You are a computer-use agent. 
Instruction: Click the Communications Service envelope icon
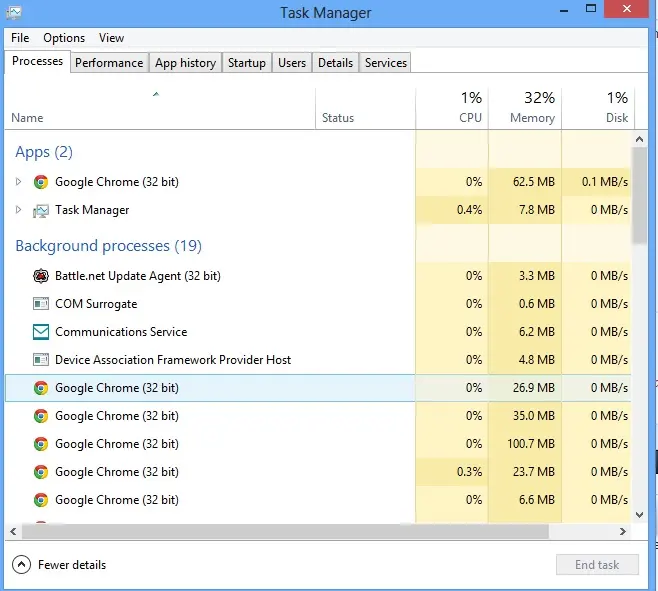[41, 332]
